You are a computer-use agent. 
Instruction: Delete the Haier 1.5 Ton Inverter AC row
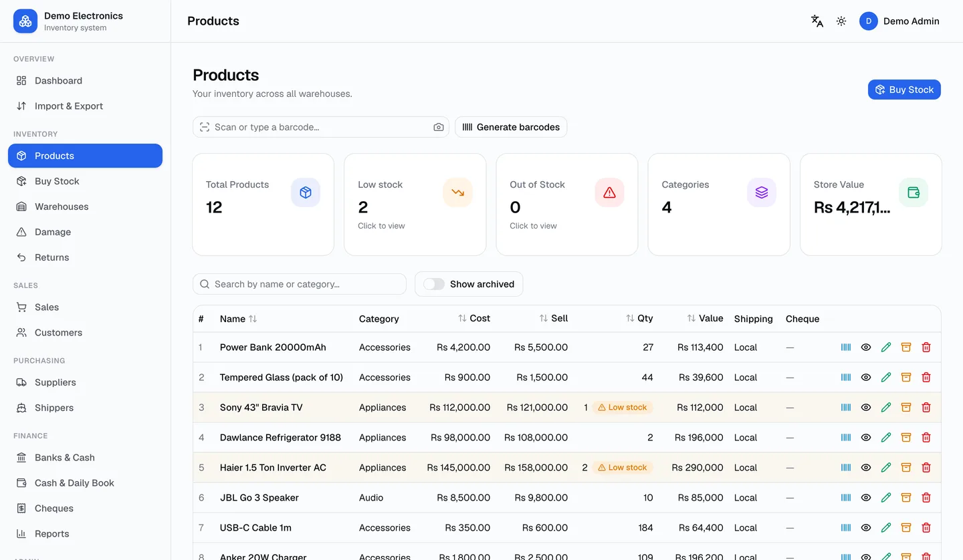coord(926,468)
